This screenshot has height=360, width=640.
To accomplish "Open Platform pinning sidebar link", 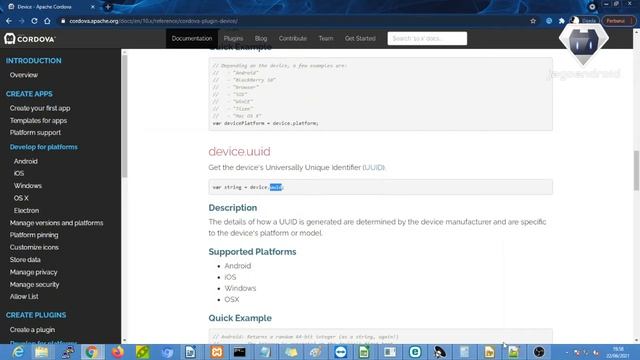I will click(34, 235).
